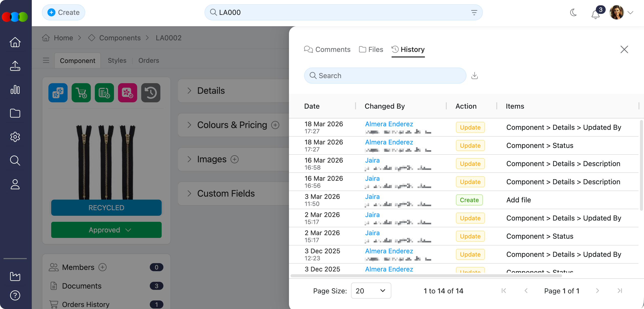This screenshot has width=644, height=309.
Task: Create a quote using the green document icon
Action: point(104,93)
